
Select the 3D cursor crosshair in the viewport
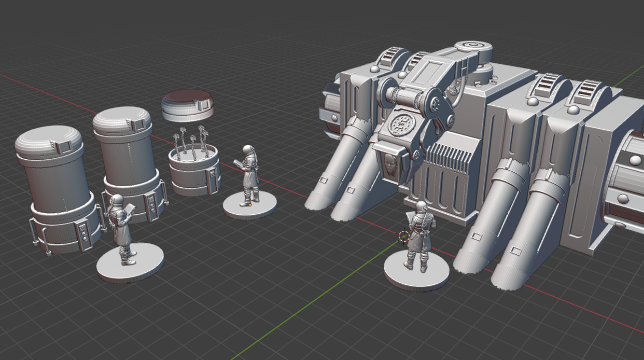[403, 237]
